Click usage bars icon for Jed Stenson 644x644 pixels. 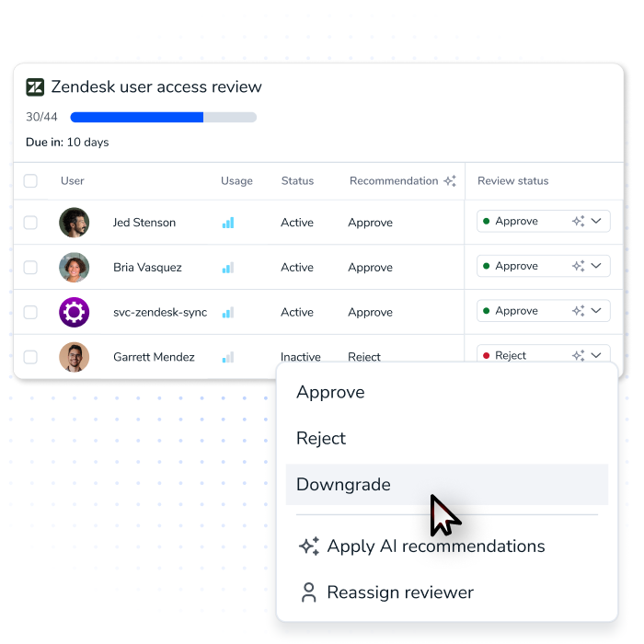coord(227,223)
